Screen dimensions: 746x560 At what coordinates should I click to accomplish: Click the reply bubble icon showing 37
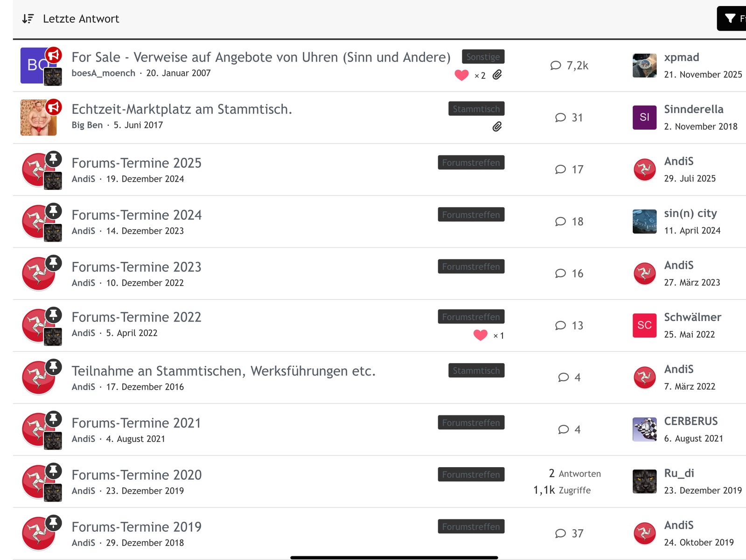[560, 533]
